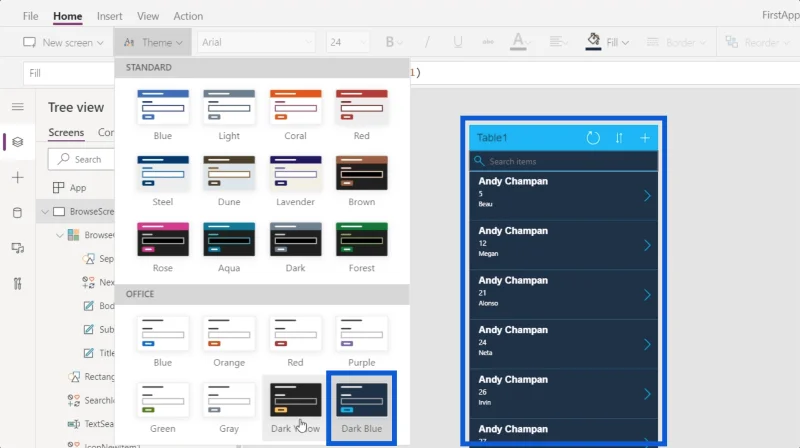Collapse the BrowseGallery tree node
The image size is (800, 448).
(x=60, y=235)
